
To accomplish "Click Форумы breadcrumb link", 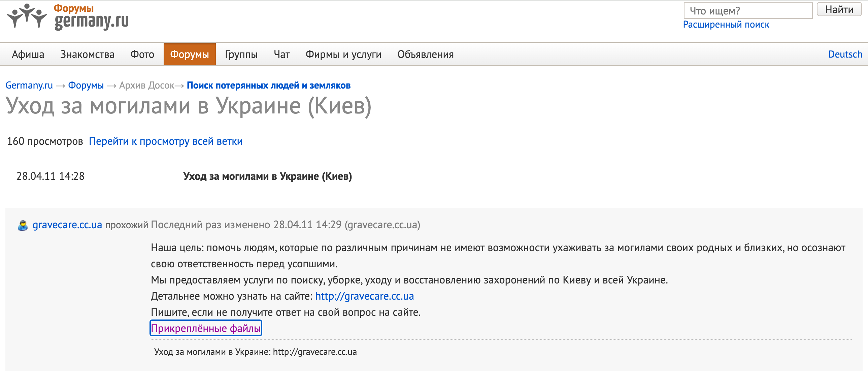I will [x=86, y=86].
